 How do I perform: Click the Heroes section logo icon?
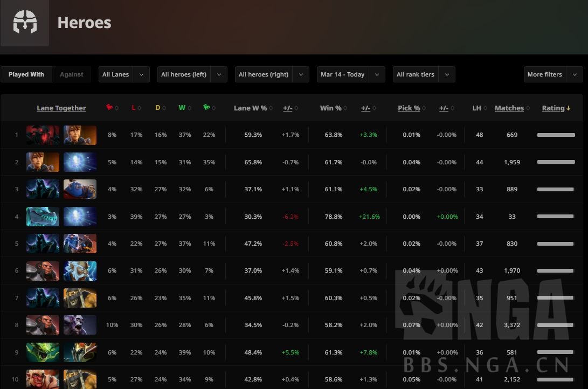(25, 23)
